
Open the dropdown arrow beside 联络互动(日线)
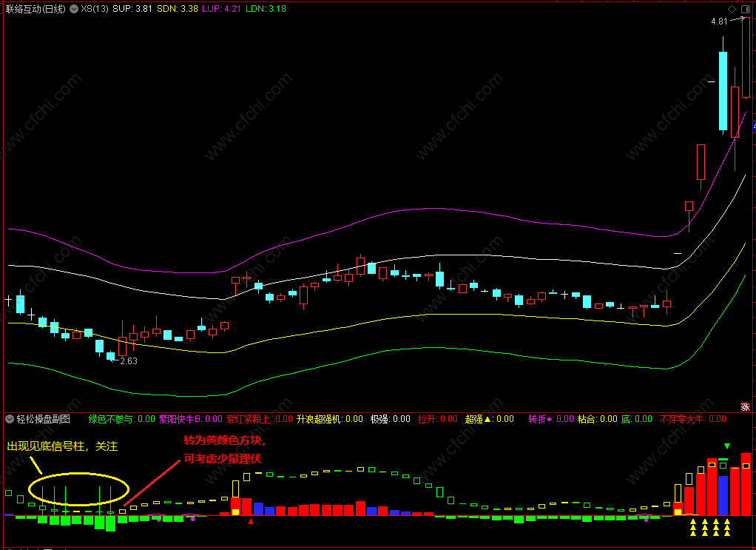tap(74, 9)
